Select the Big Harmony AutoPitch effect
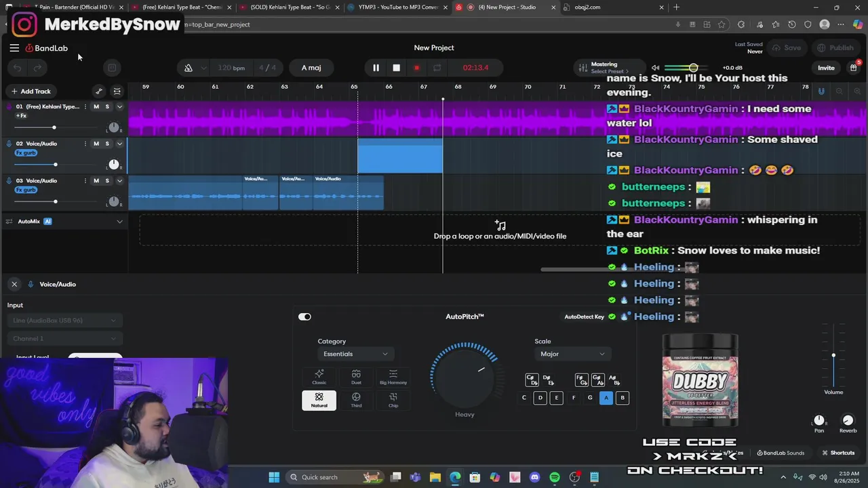This screenshot has height=488, width=868. (393, 378)
